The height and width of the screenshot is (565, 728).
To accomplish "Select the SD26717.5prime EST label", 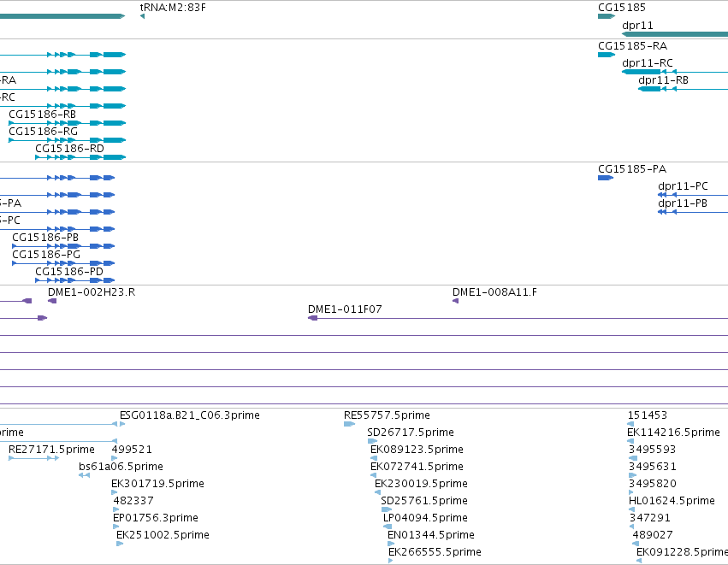I will (x=411, y=433).
